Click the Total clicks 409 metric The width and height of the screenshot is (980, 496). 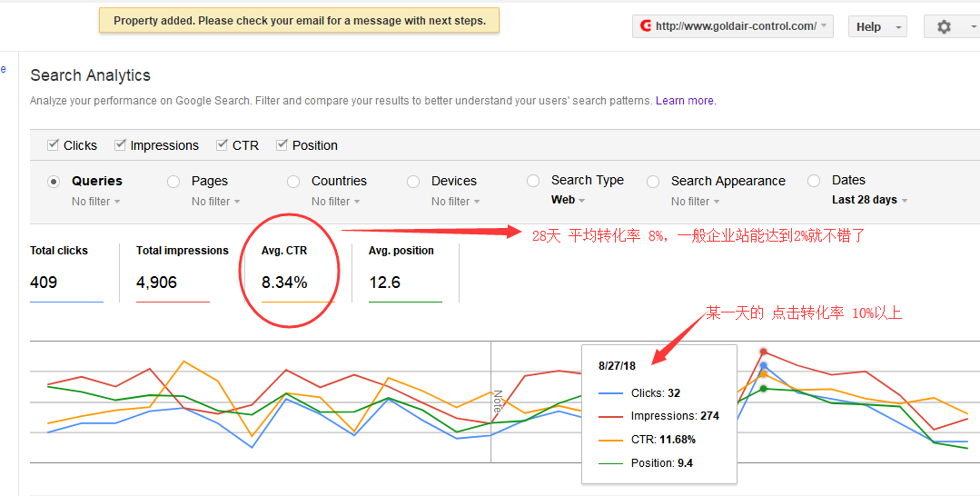coord(44,283)
